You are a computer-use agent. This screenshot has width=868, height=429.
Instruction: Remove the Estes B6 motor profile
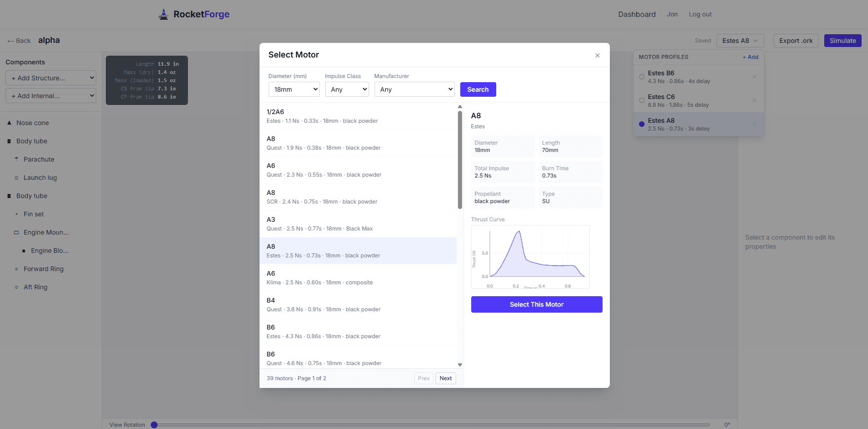(x=754, y=77)
